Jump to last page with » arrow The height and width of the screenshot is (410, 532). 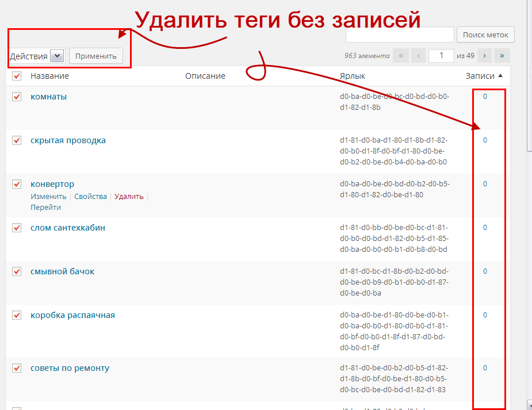tap(502, 56)
